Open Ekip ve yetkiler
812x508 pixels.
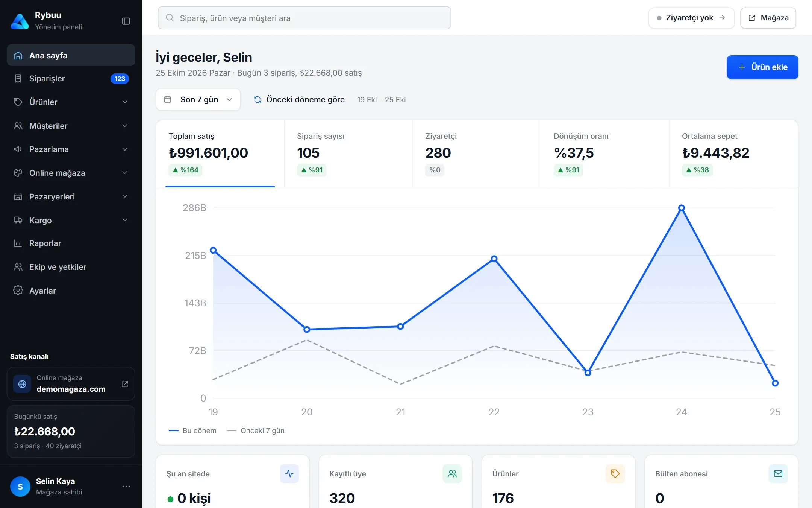(71, 267)
